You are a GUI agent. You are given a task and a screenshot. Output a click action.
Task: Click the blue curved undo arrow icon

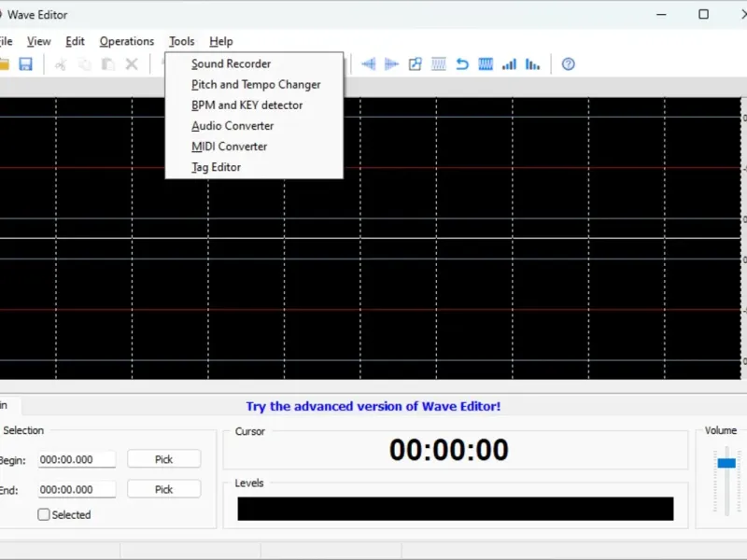point(462,64)
